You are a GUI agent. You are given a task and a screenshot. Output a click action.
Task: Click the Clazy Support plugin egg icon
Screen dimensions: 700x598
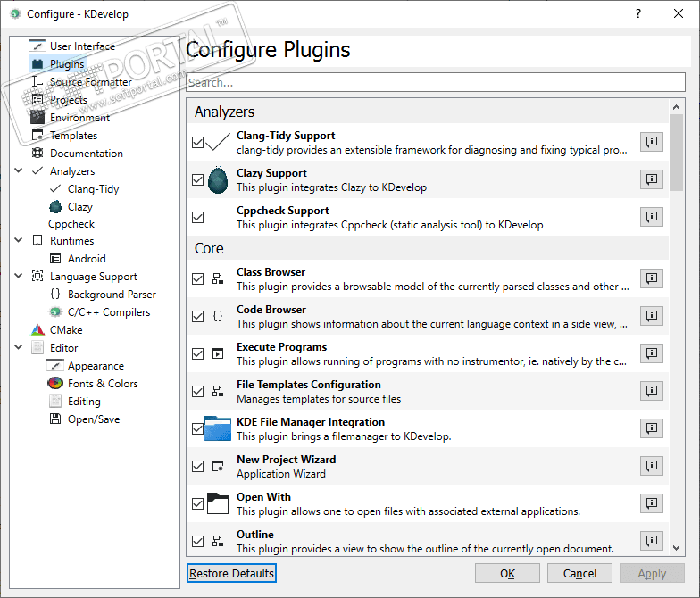pyautogui.click(x=218, y=180)
